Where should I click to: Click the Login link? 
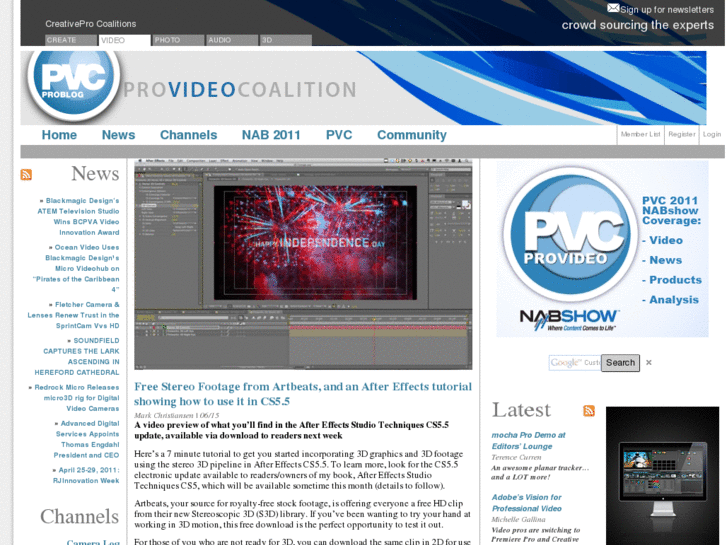point(712,135)
